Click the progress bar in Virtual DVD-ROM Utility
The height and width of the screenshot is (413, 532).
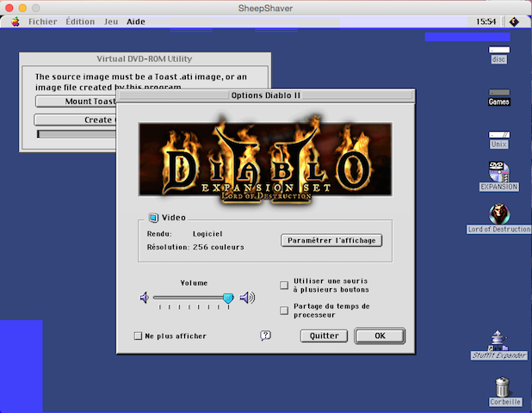77,134
